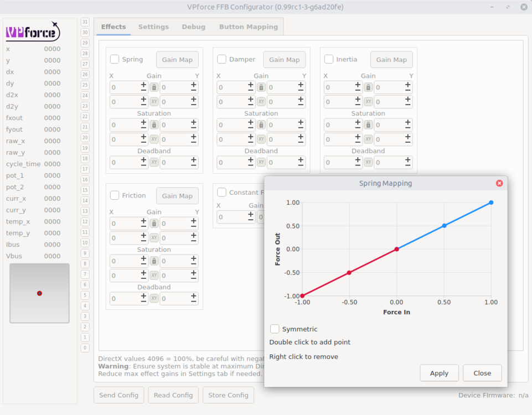Toggle the Friction gain lock icon
The height and width of the screenshot is (415, 532).
[x=154, y=224]
